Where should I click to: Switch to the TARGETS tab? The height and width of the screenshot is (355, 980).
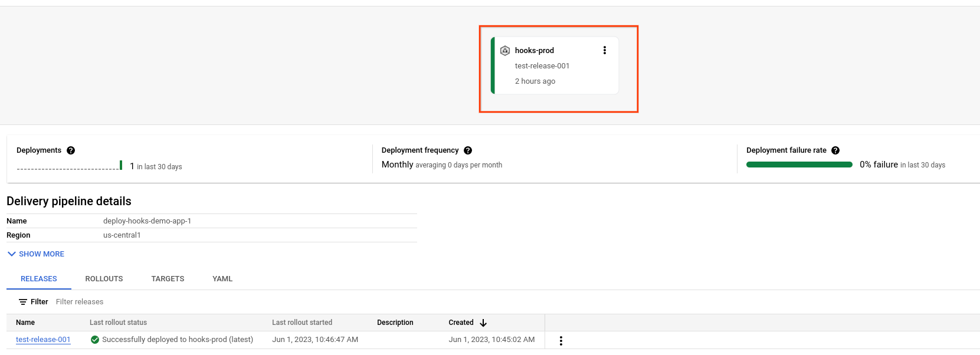tap(168, 279)
